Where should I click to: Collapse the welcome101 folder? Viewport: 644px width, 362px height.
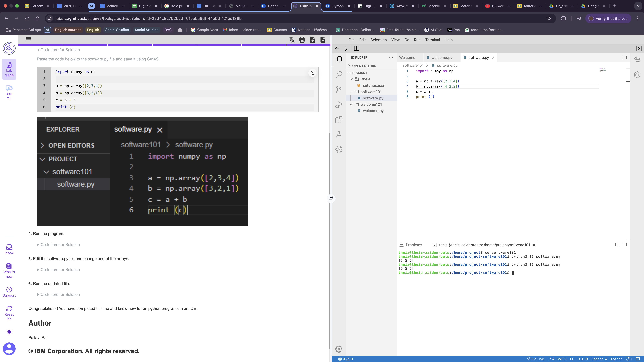click(x=371, y=104)
